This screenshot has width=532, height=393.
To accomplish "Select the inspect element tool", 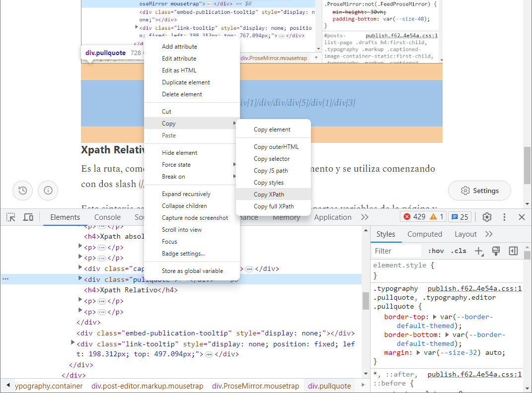I will pyautogui.click(x=10, y=217).
